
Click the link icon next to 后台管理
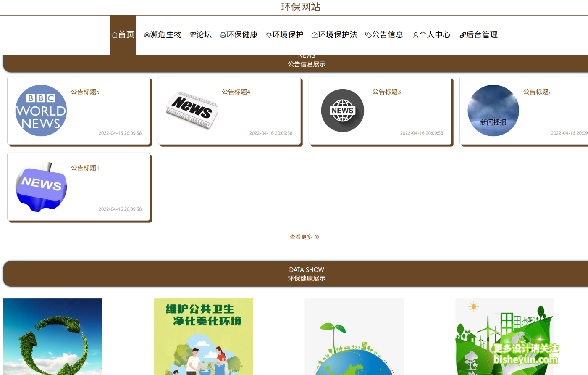coord(463,34)
